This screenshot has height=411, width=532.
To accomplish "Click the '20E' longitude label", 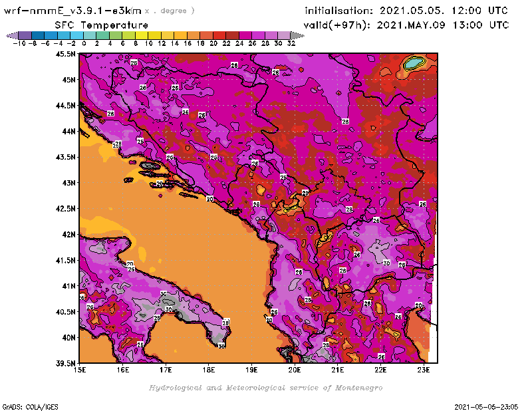I will click(295, 370).
